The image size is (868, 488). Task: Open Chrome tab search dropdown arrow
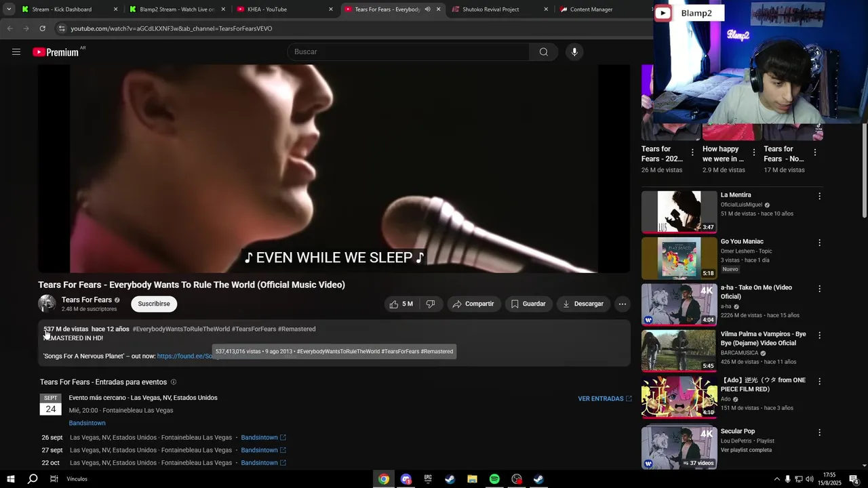tap(9, 9)
